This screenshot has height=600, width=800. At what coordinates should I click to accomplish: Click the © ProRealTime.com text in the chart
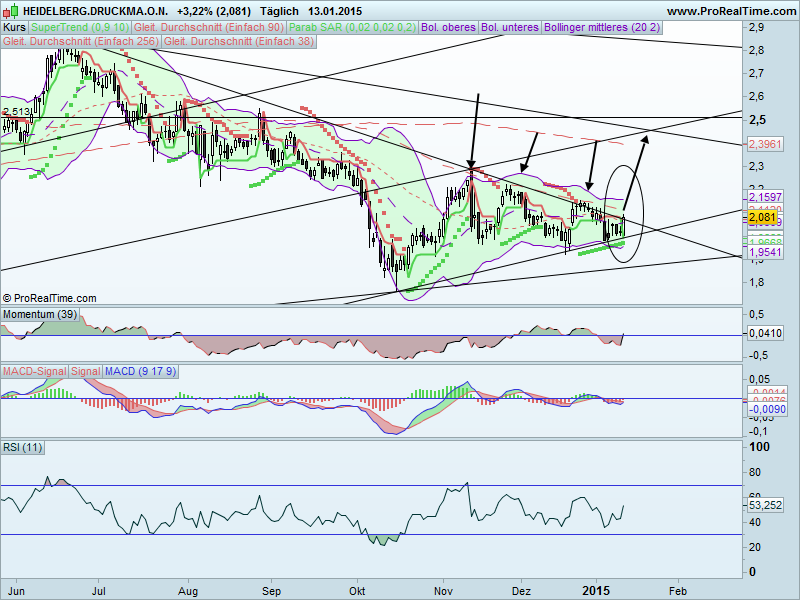point(49,298)
